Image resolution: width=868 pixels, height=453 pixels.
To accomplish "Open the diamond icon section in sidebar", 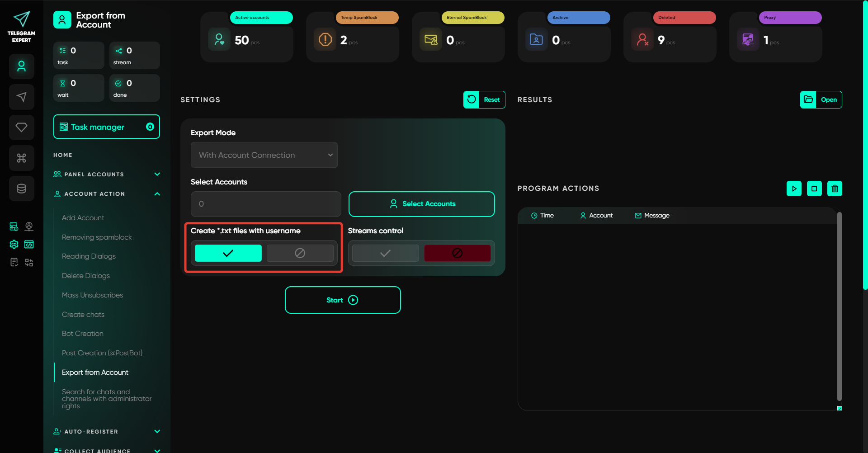I will tap(21, 127).
